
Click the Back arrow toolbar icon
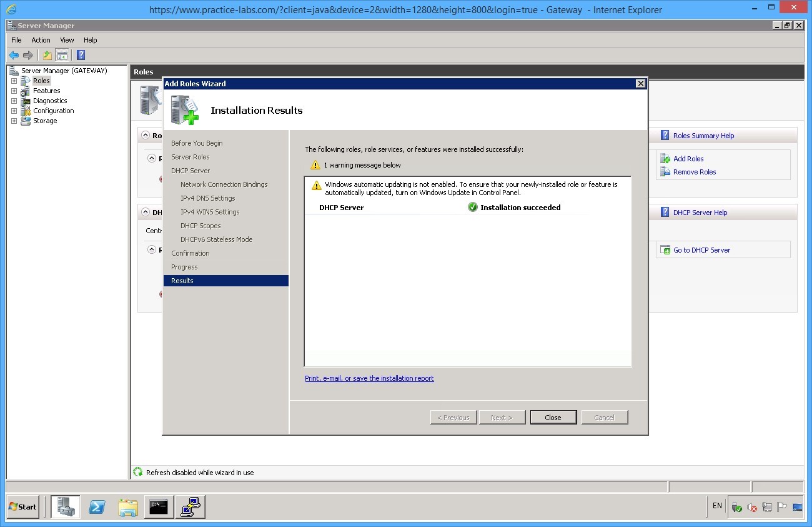13,55
